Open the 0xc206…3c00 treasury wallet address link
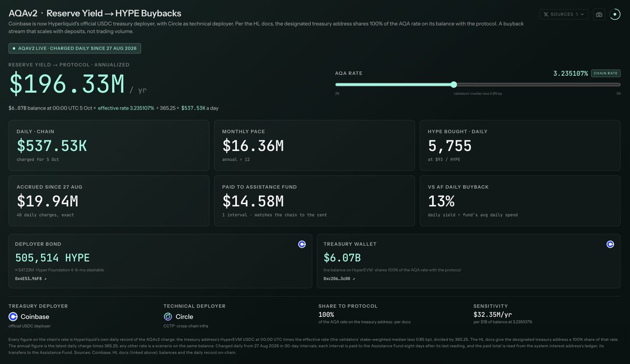630x364 pixels. (x=339, y=279)
